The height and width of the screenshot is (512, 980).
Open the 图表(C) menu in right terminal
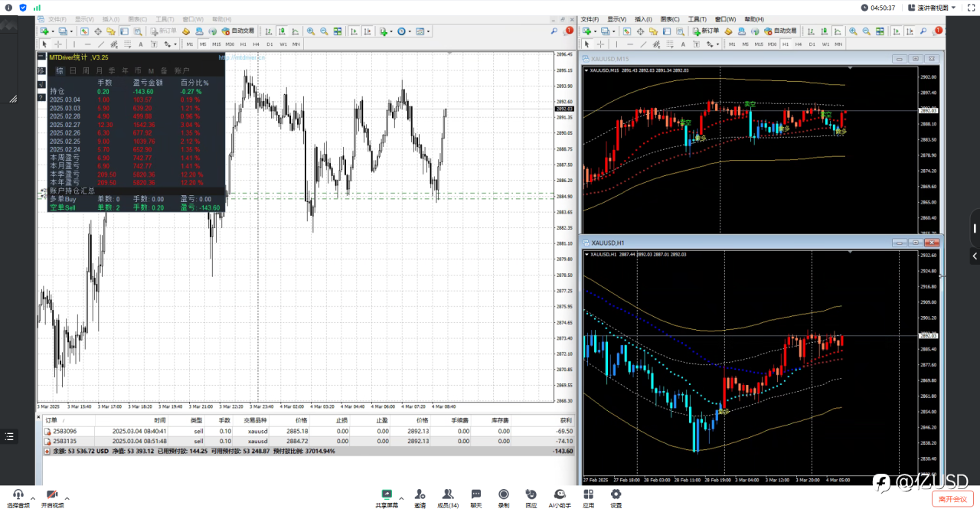669,19
